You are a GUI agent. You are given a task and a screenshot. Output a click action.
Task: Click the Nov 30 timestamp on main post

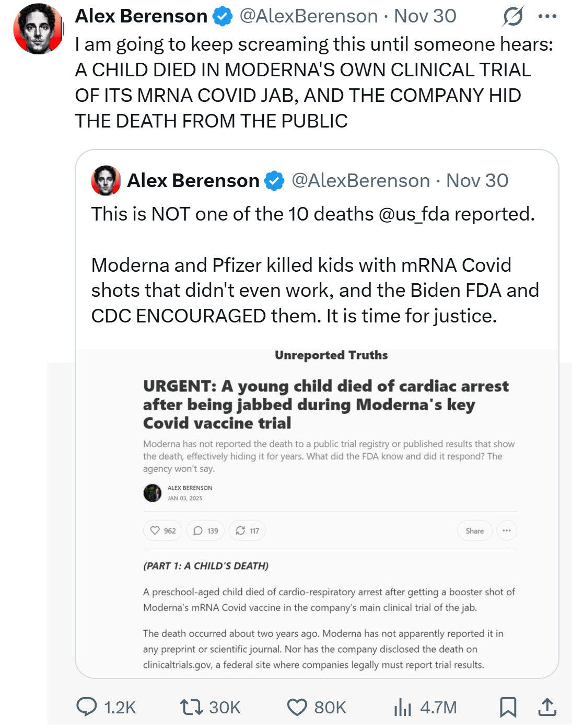(425, 16)
